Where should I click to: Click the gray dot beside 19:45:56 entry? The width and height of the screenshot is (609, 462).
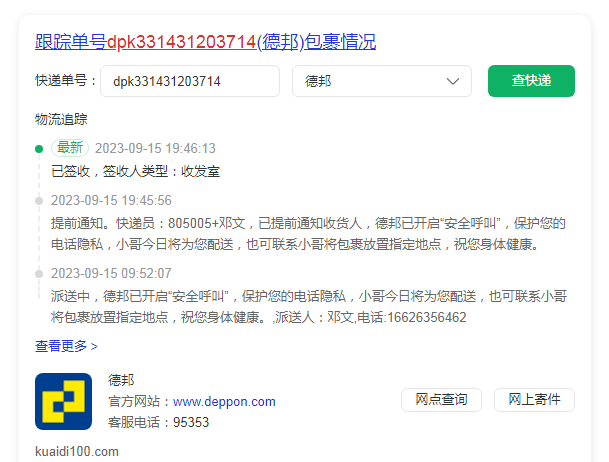coord(39,200)
